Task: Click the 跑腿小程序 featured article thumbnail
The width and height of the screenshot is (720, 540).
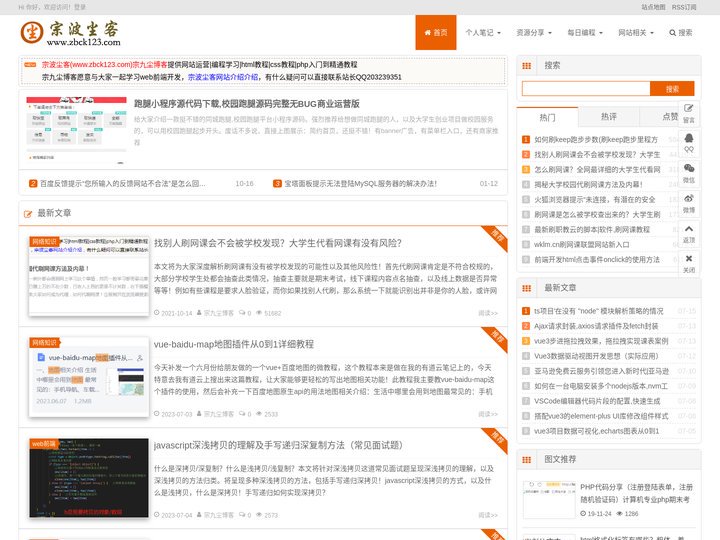Action: [76, 130]
